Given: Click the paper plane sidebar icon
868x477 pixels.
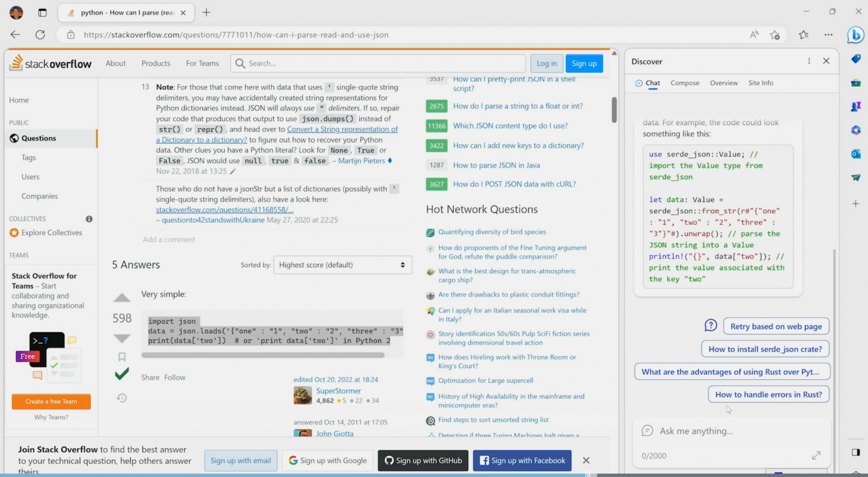Looking at the screenshot, I should 856,178.
